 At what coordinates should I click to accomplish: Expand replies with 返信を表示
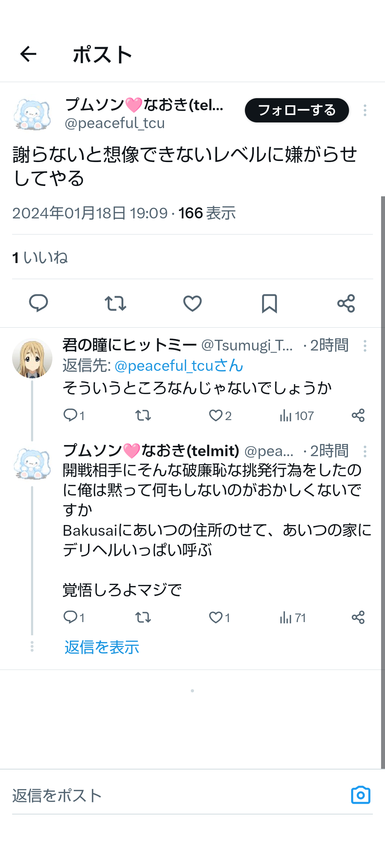102,647
